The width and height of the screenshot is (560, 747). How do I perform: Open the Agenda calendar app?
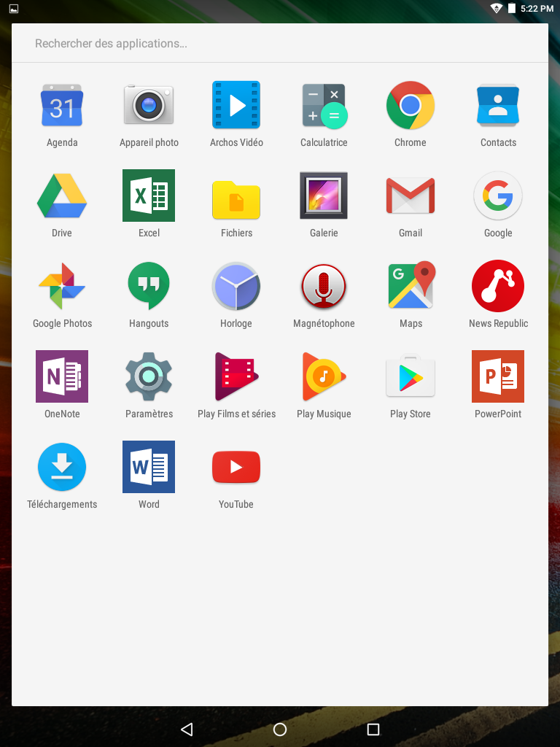coord(62,106)
